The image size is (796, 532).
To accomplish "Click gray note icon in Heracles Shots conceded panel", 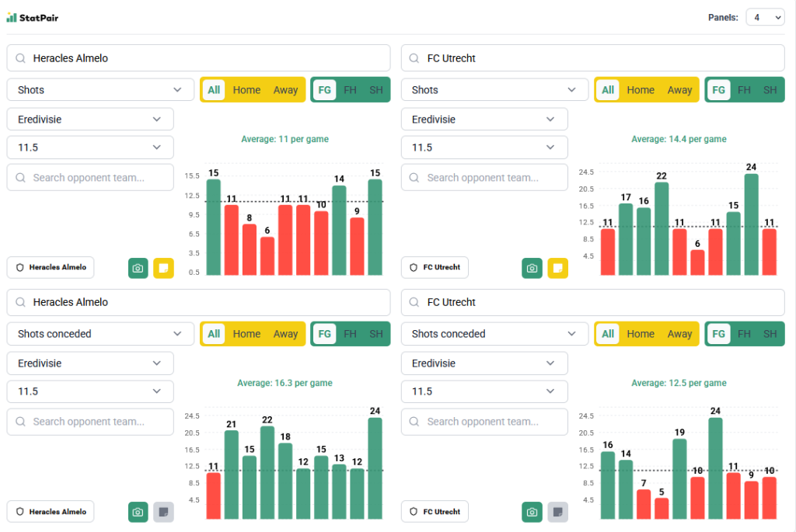I will [163, 512].
